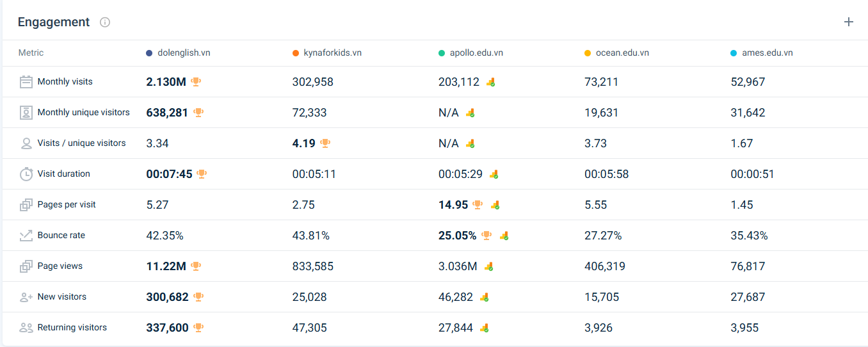Open the ames.edu.vn column header
868x347 pixels.
click(768, 53)
